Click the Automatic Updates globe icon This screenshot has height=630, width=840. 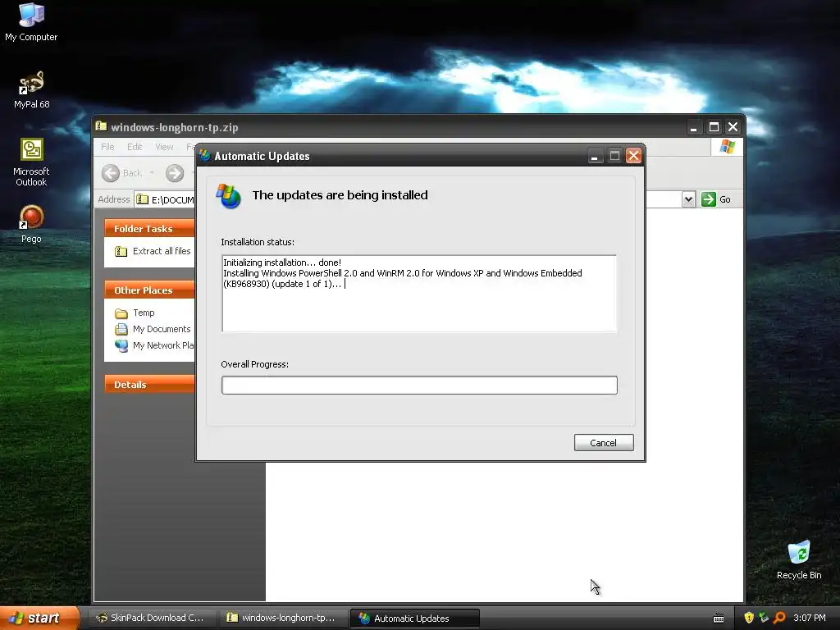click(x=229, y=196)
